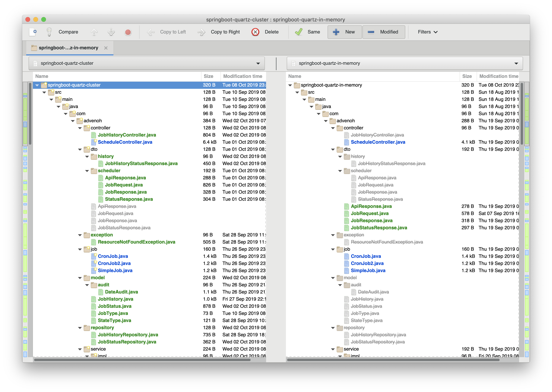Toggle the Modified filter button
This screenshot has width=552, height=392.
coord(383,32)
